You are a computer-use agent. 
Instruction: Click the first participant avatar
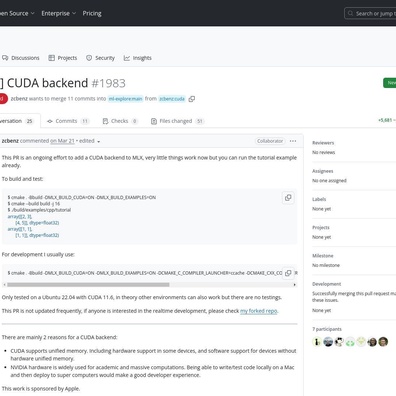pos(317,342)
